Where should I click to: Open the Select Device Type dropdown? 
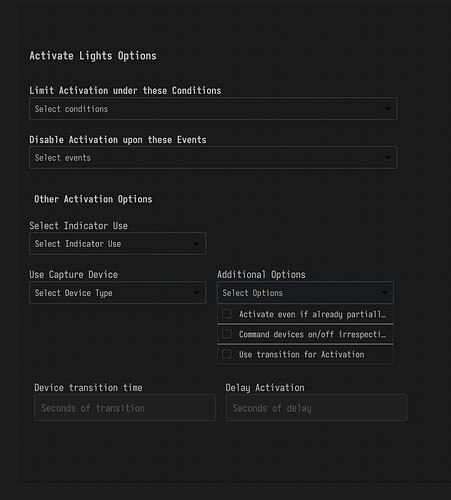pyautogui.click(x=117, y=293)
